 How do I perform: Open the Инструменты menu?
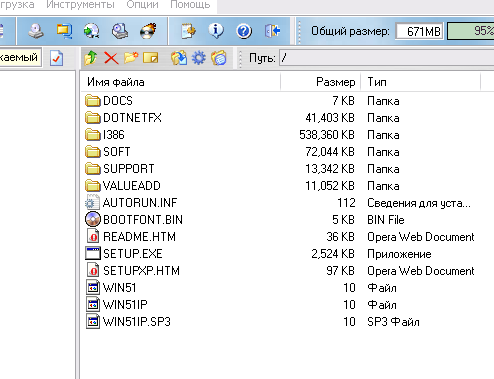(x=80, y=5)
